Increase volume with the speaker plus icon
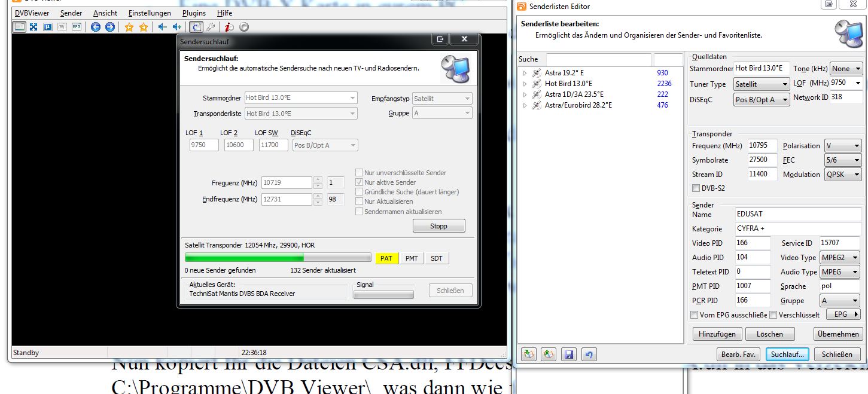868x394 pixels. click(x=176, y=27)
